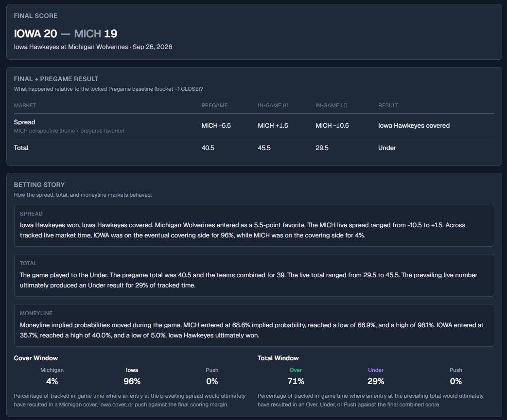The image size is (507, 420).
Task: Click the green Over label
Action: click(296, 370)
